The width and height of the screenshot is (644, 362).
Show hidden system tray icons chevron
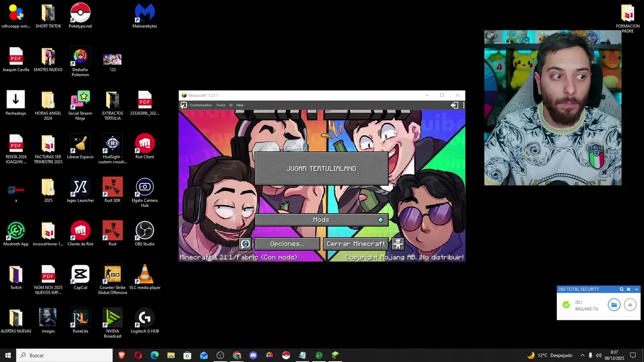click(x=582, y=355)
